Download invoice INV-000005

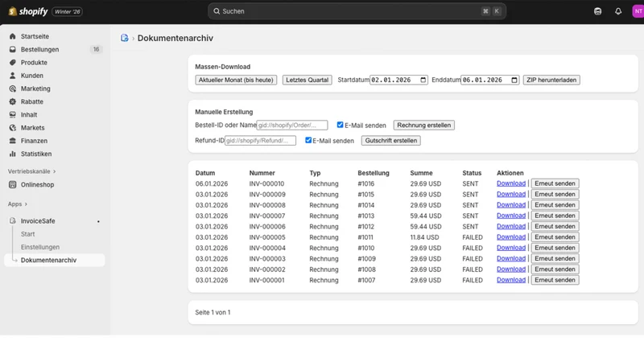(511, 237)
